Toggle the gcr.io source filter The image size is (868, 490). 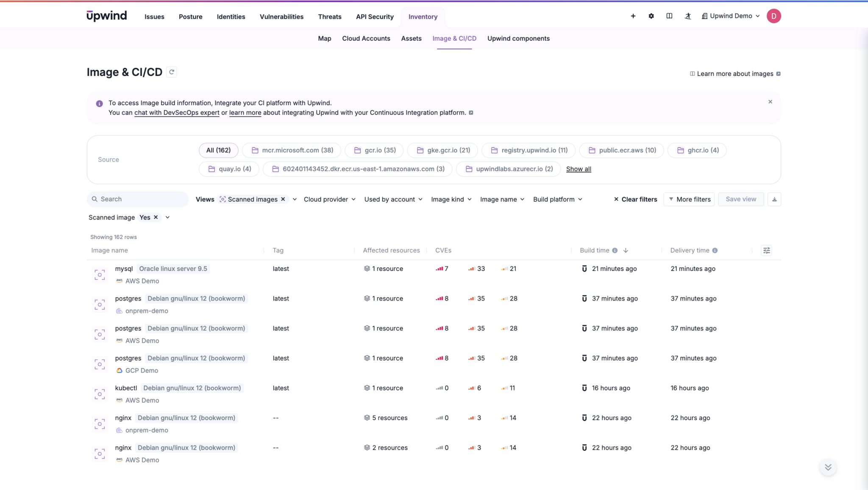pyautogui.click(x=374, y=150)
